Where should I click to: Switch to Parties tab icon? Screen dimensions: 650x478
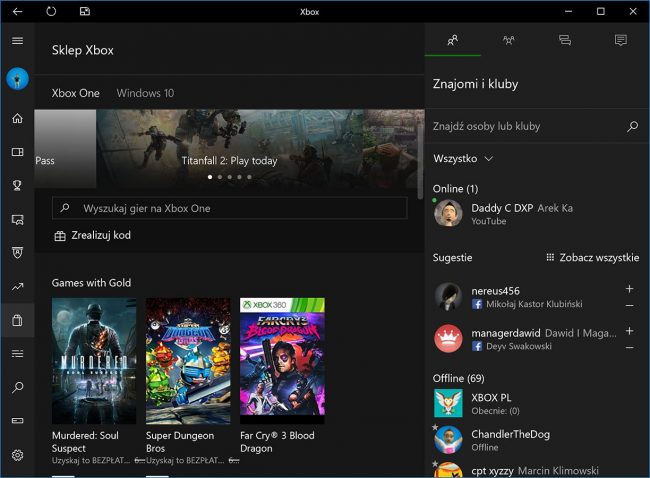(x=509, y=40)
